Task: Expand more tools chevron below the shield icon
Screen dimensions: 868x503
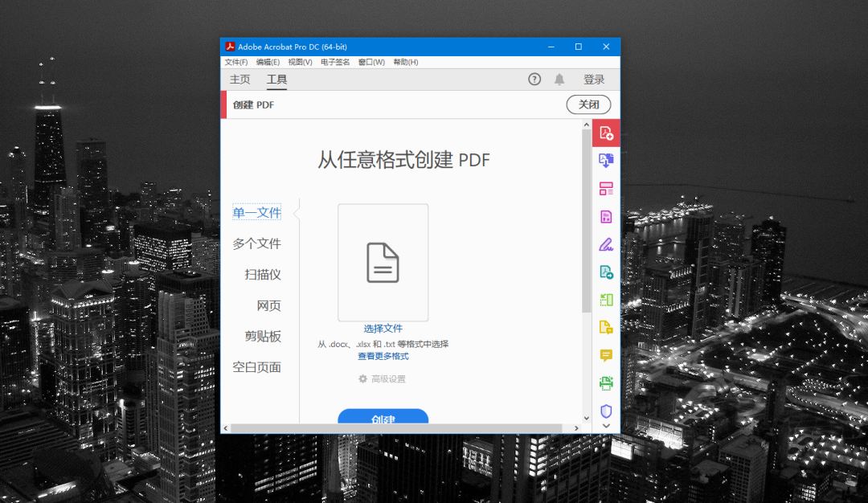Action: tap(606, 426)
